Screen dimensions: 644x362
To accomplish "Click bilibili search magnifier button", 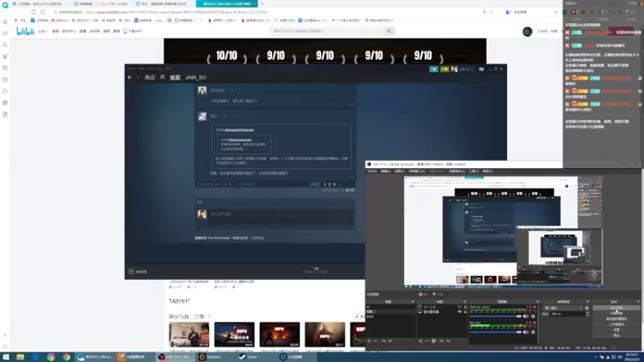I will pyautogui.click(x=389, y=31).
